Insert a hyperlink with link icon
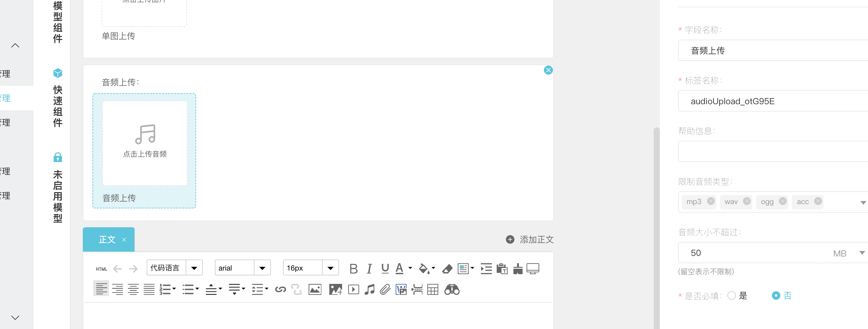Screen dimensions: 868x329 click(x=280, y=289)
